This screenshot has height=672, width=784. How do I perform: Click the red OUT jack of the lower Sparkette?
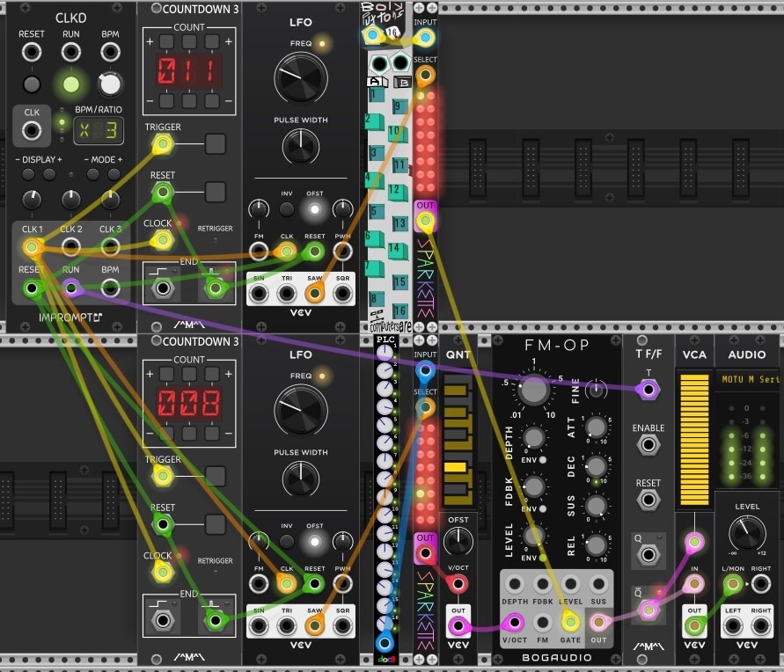tap(425, 553)
